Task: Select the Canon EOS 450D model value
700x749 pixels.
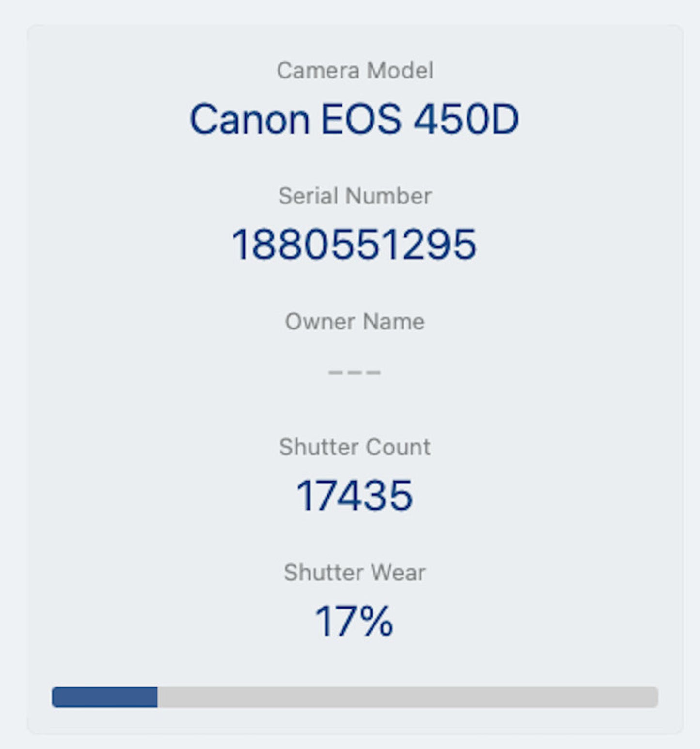Action: [355, 119]
